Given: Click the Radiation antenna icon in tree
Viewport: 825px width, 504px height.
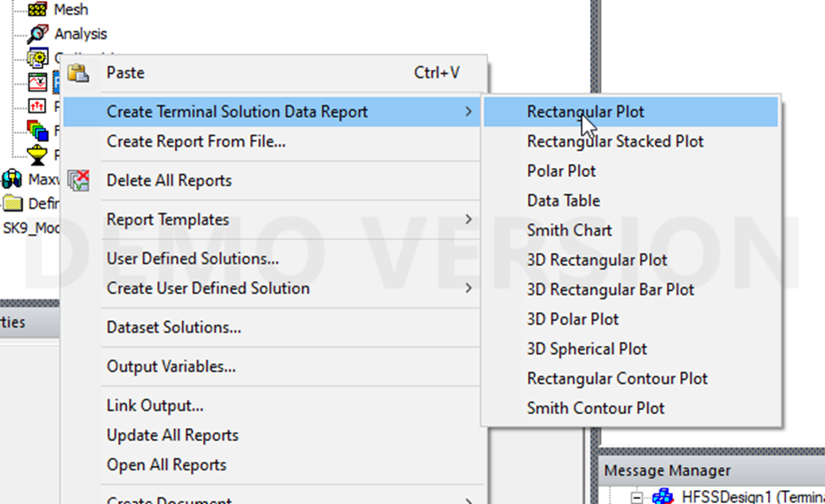Looking at the screenshot, I should pos(37,155).
